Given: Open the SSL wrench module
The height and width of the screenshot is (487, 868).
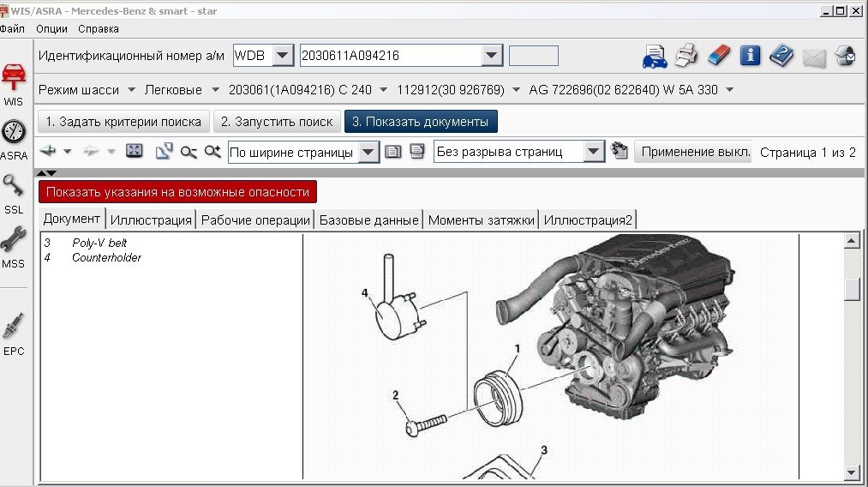Looking at the screenshot, I should coord(14,185).
